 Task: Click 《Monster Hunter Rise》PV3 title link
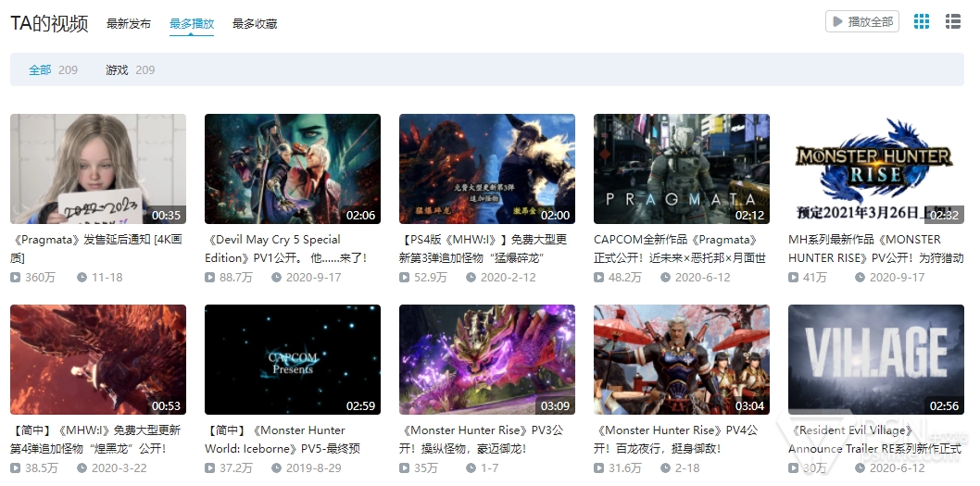pyautogui.click(x=481, y=439)
